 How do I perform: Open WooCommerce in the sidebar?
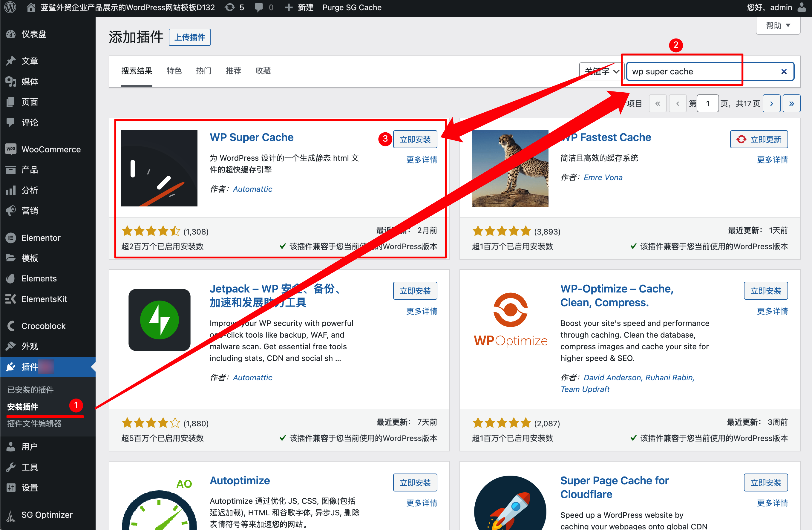tap(48, 149)
